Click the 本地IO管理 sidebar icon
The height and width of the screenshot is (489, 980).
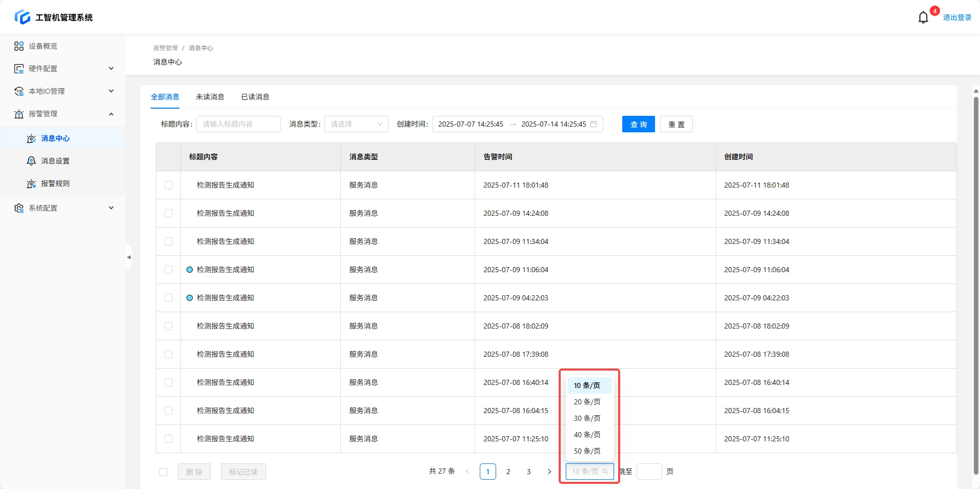[19, 91]
